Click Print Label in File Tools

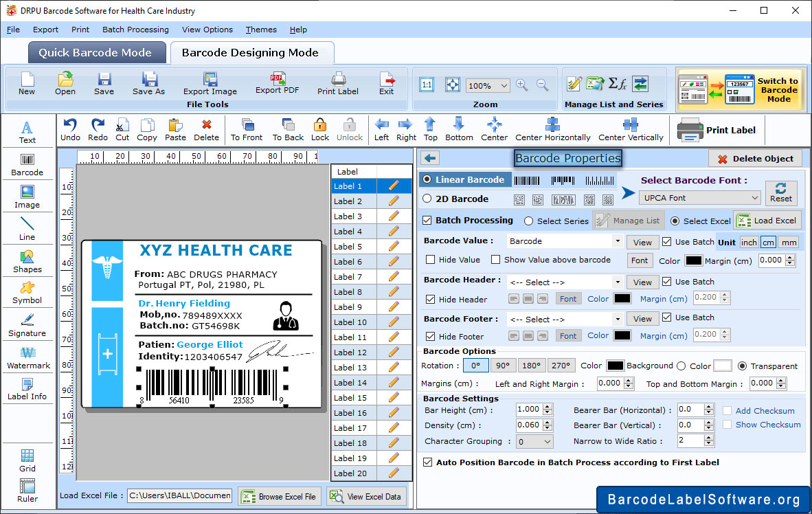337,83
